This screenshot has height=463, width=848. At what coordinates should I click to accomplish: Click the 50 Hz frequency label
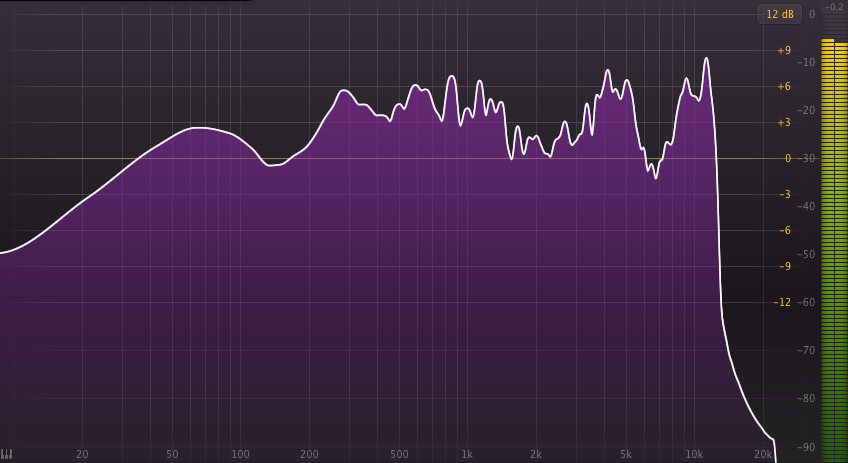click(x=173, y=454)
